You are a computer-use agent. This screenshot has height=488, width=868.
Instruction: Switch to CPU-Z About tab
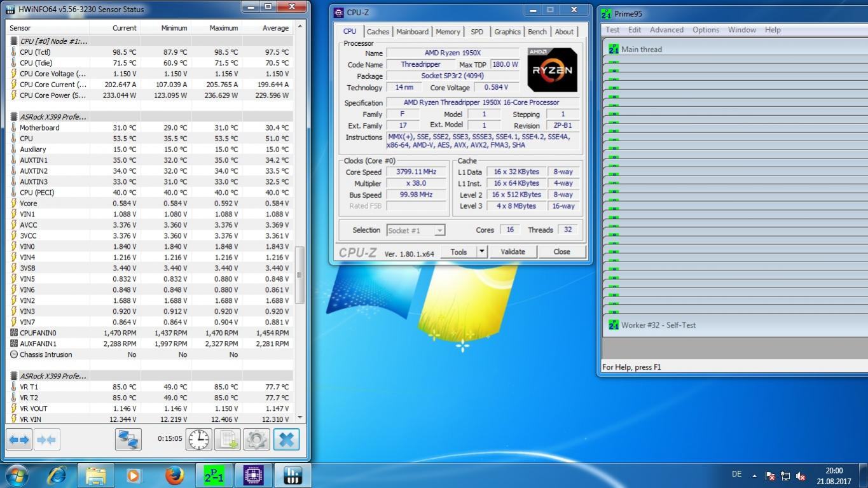tap(564, 32)
